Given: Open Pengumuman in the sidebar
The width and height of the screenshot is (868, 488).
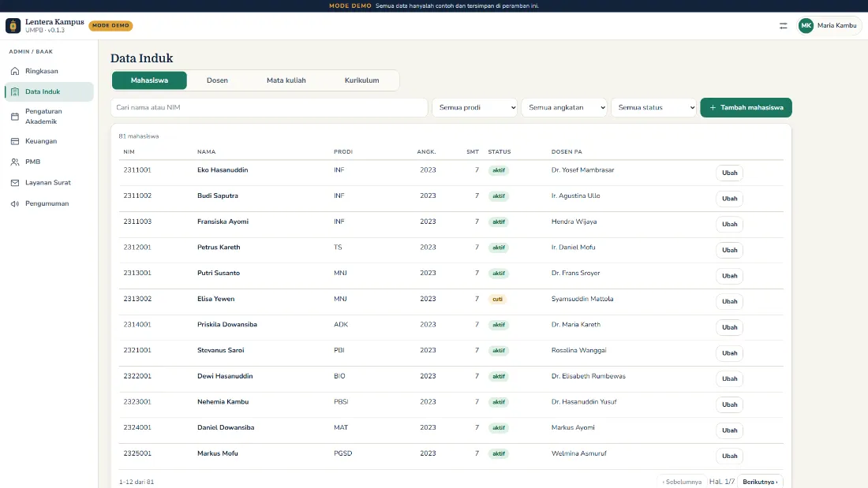Looking at the screenshot, I should click(49, 203).
